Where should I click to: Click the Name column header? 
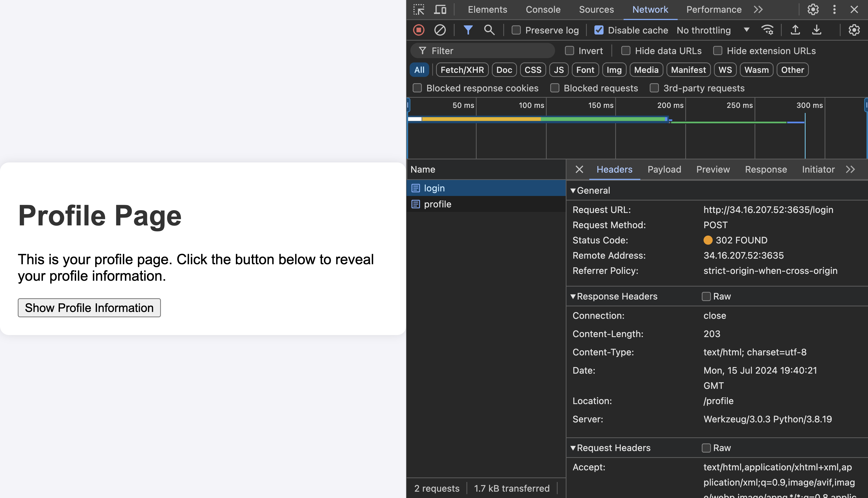tap(486, 169)
